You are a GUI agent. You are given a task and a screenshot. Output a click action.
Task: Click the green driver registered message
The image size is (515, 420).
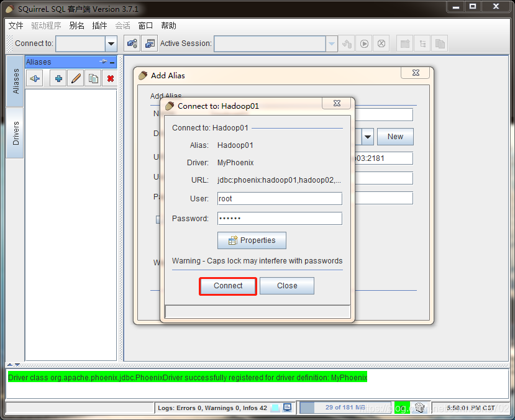point(188,378)
